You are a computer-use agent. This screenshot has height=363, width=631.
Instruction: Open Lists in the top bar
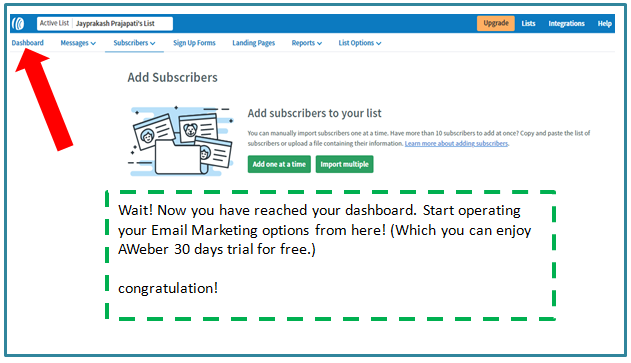[x=528, y=23]
